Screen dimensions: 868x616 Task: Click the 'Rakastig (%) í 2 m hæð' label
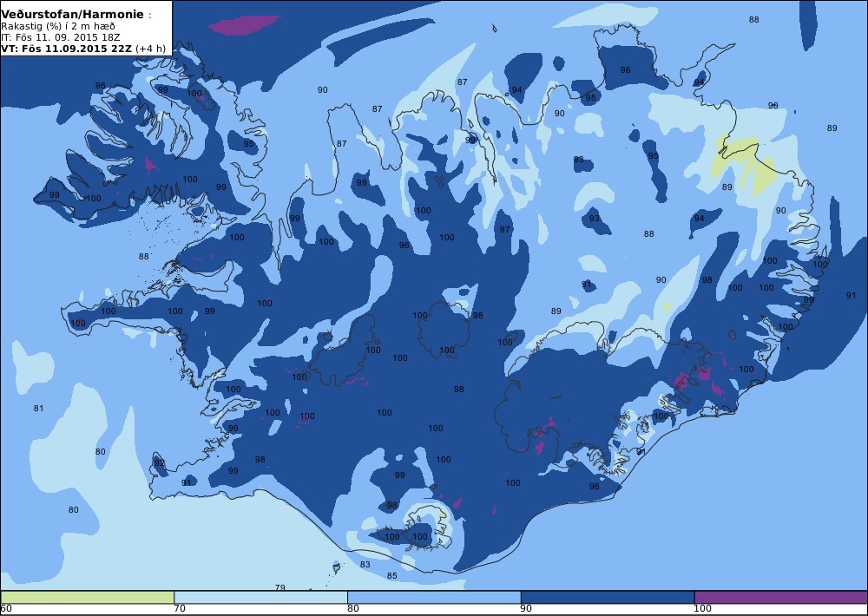pos(57,26)
